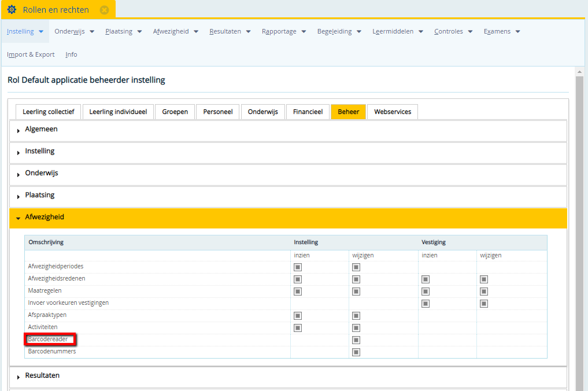
Task: Switch to Personeel tab
Action: pyautogui.click(x=218, y=112)
